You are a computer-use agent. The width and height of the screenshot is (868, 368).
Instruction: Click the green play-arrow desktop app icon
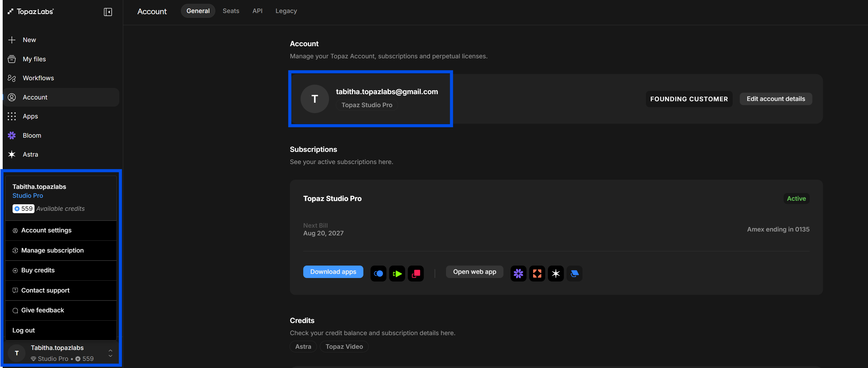pos(397,273)
